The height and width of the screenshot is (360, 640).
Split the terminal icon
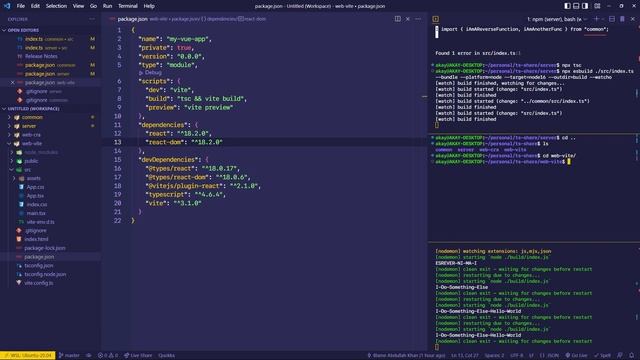click(612, 19)
